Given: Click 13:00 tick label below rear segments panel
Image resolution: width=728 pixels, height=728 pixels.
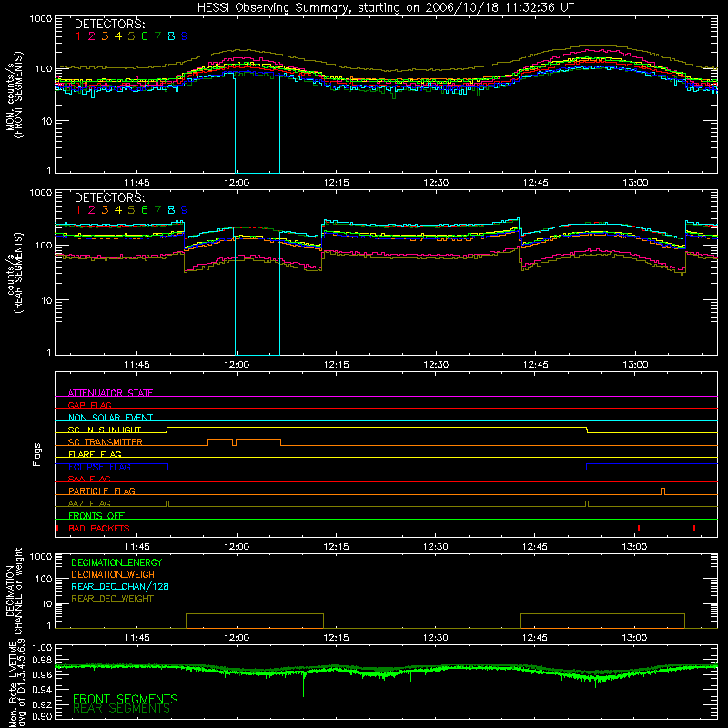Looking at the screenshot, I should coord(635,365).
